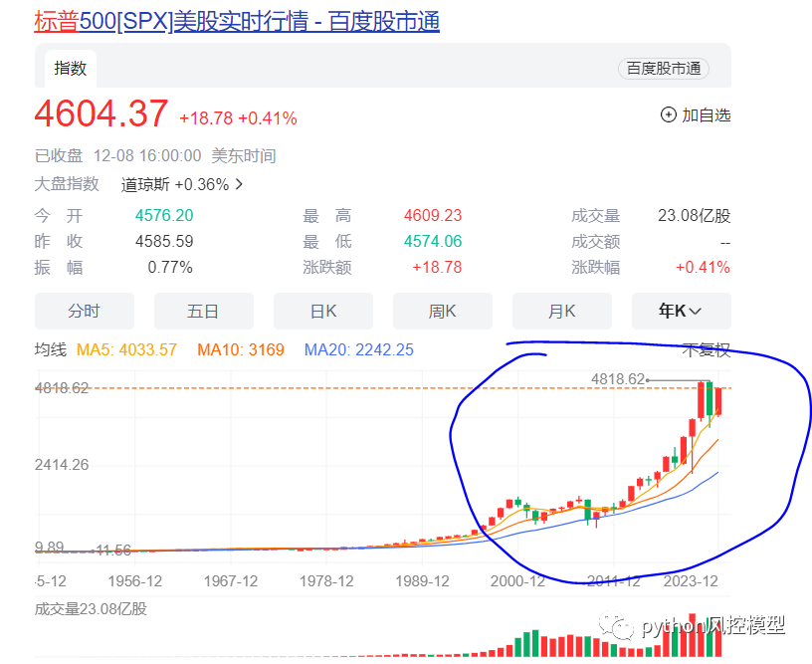Click the 1956-12 x-axis date label
Screen dimensions: 812x664
[134, 581]
